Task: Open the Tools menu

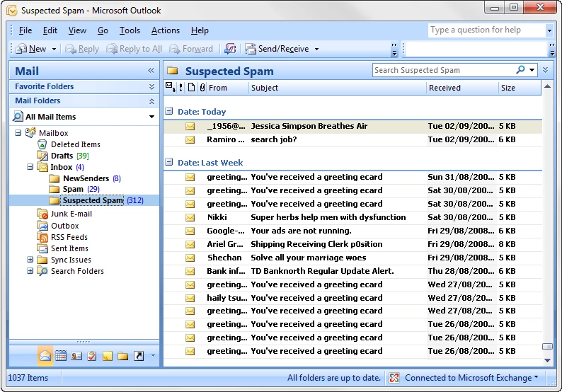Action: tap(130, 30)
